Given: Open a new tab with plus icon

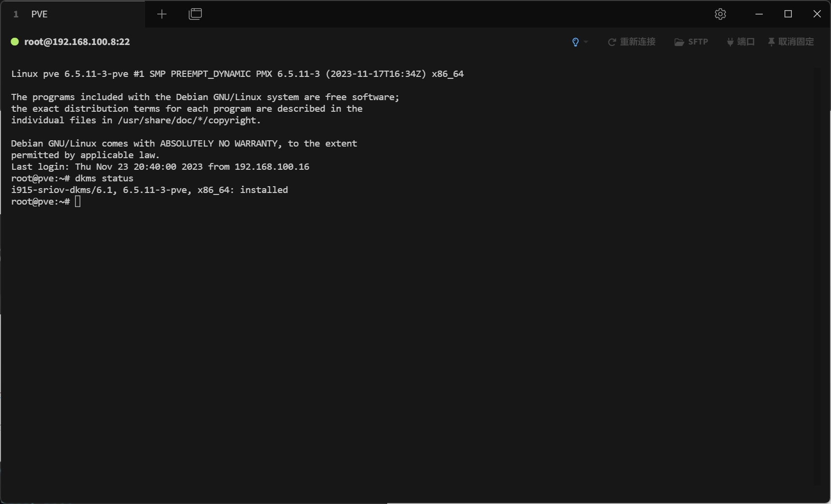Looking at the screenshot, I should click(x=162, y=14).
